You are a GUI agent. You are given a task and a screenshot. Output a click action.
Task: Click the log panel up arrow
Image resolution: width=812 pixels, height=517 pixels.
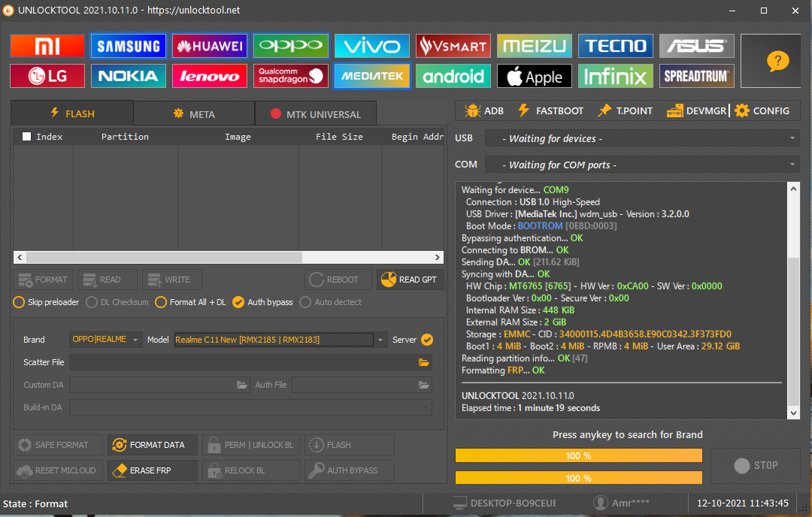tap(793, 189)
